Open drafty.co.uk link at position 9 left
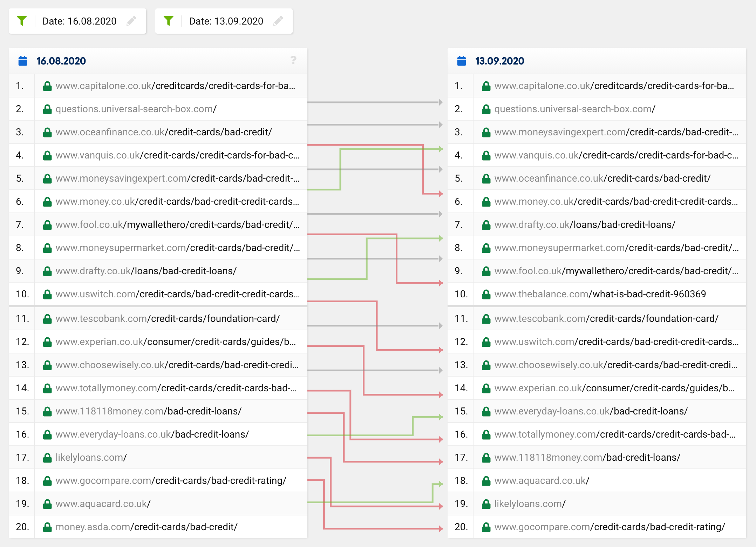The width and height of the screenshot is (756, 547). [x=146, y=271]
